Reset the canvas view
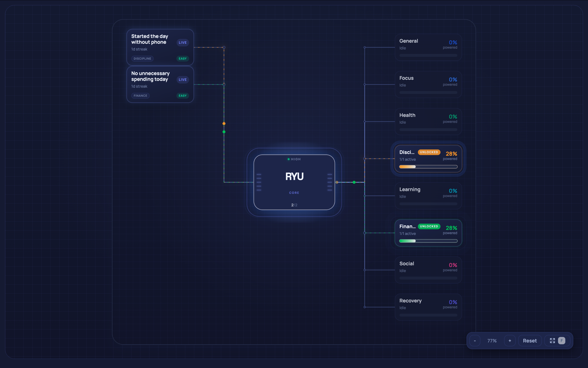588x368 pixels. click(530, 340)
